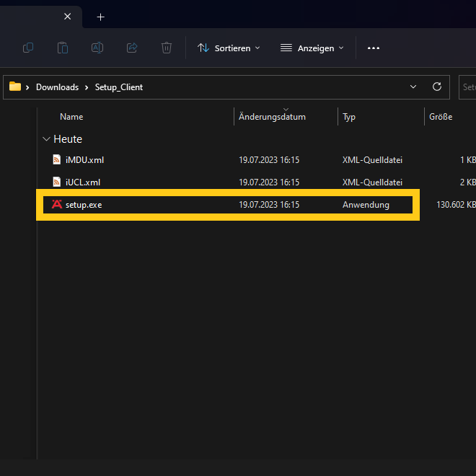Refresh the Setup_Client folder view
The width and height of the screenshot is (476, 476).
(436, 87)
